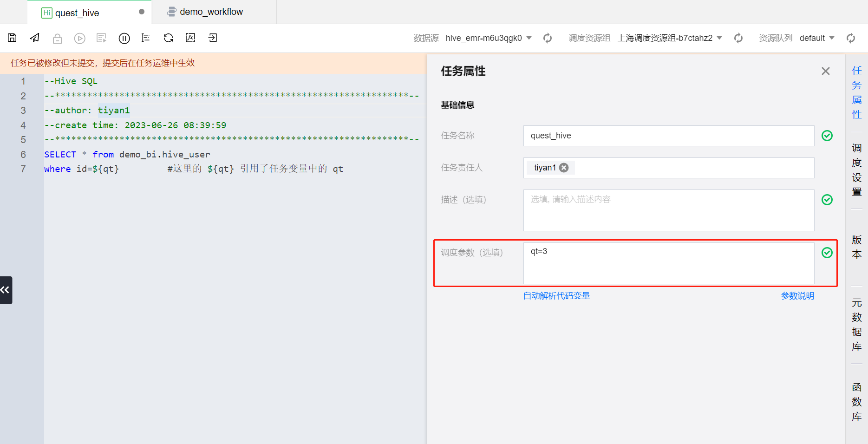
Task: Open the 元数据库 side tab
Action: tap(857, 325)
